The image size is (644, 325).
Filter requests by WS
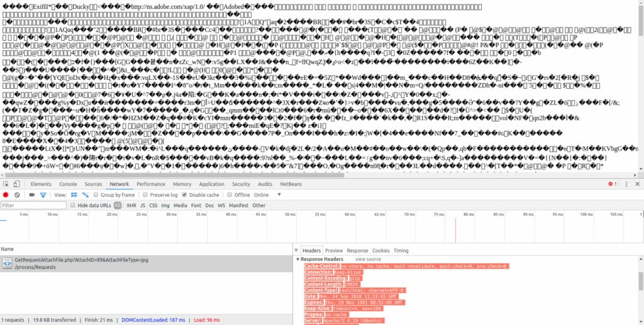tap(221, 205)
